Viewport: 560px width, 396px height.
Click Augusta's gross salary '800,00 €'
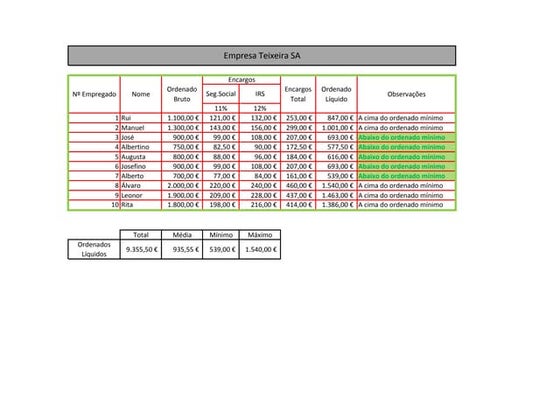coord(182,157)
